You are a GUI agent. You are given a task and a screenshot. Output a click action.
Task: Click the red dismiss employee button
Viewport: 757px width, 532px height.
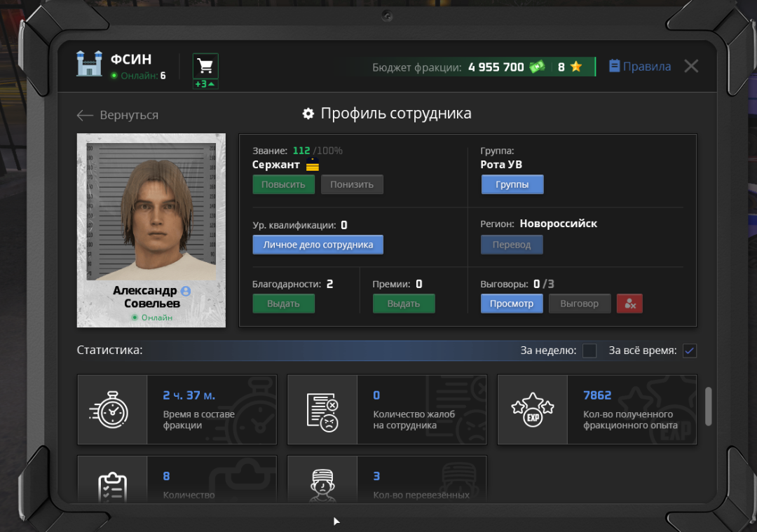coord(629,303)
